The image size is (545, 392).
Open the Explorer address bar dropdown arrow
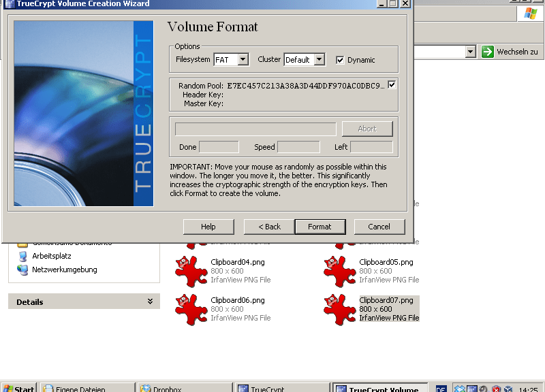[x=470, y=52]
